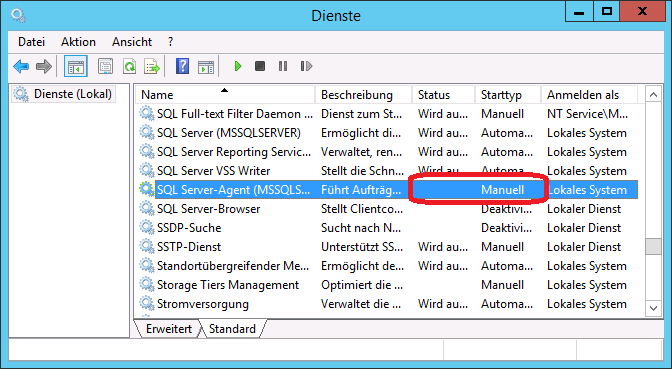This screenshot has height=369, width=672.
Task: Toggle the console tree pane icon
Action: point(76,66)
